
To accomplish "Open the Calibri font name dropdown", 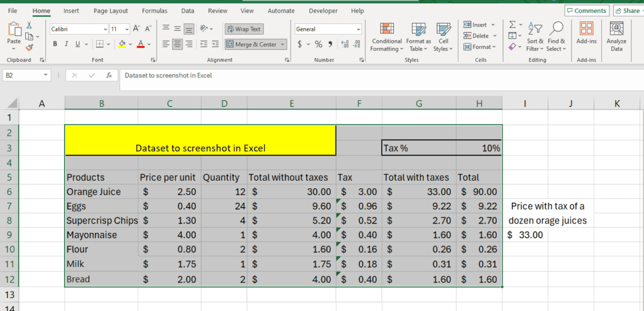I will (105, 29).
